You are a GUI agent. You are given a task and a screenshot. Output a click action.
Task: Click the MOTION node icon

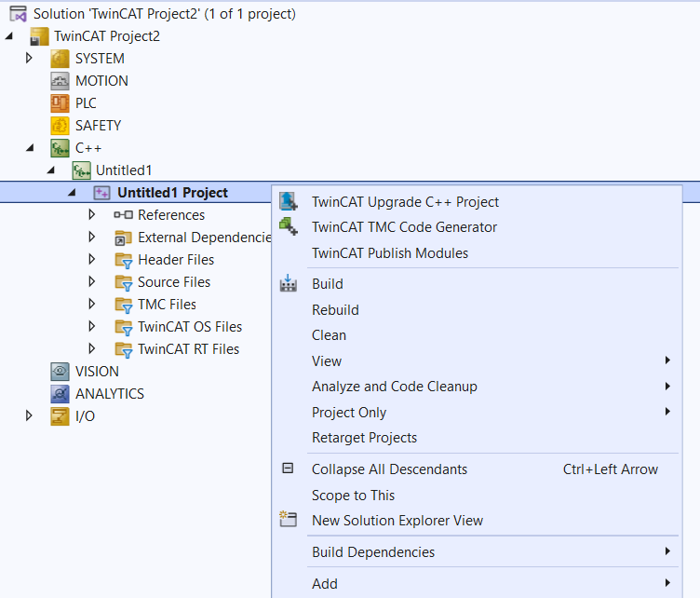60,81
